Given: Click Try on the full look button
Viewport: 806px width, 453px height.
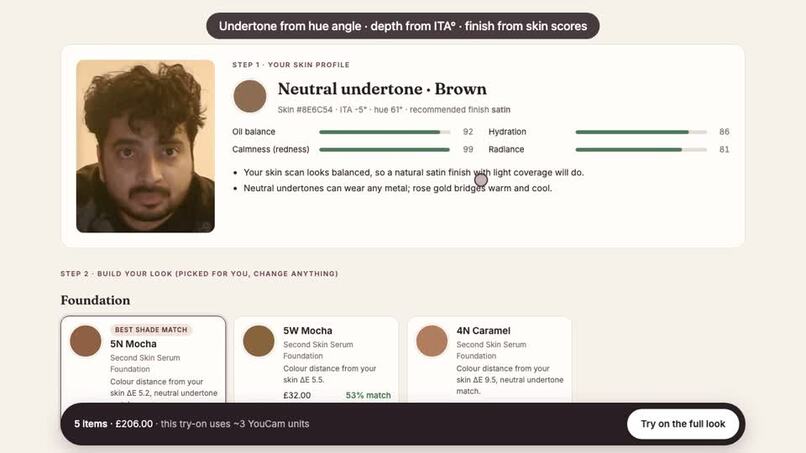Looking at the screenshot, I should coord(683,424).
